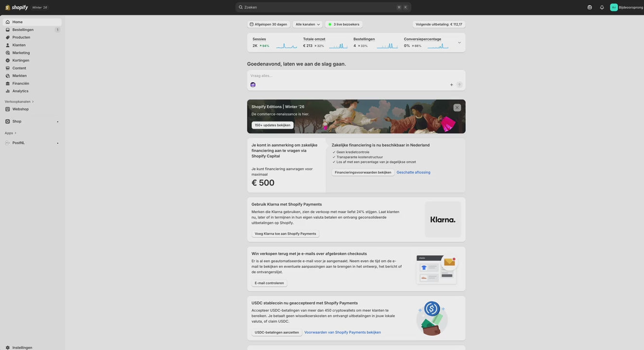
Task: Open Klanten in the sidebar
Action: 32,45
